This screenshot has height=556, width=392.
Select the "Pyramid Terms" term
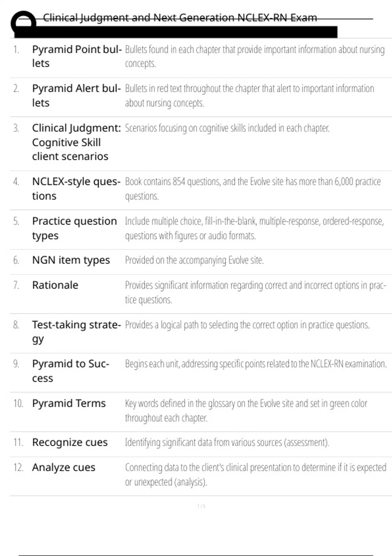(69, 403)
